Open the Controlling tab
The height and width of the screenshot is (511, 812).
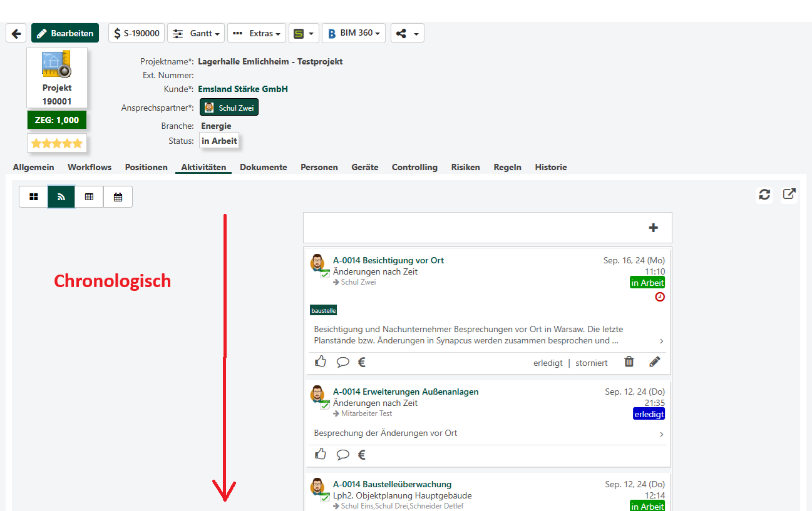click(x=414, y=167)
